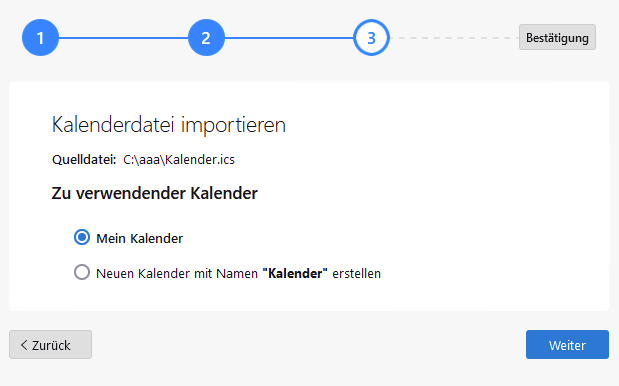The height and width of the screenshot is (386, 619).
Task: Click the Zu verwendender Kalender heading
Action: 155,193
